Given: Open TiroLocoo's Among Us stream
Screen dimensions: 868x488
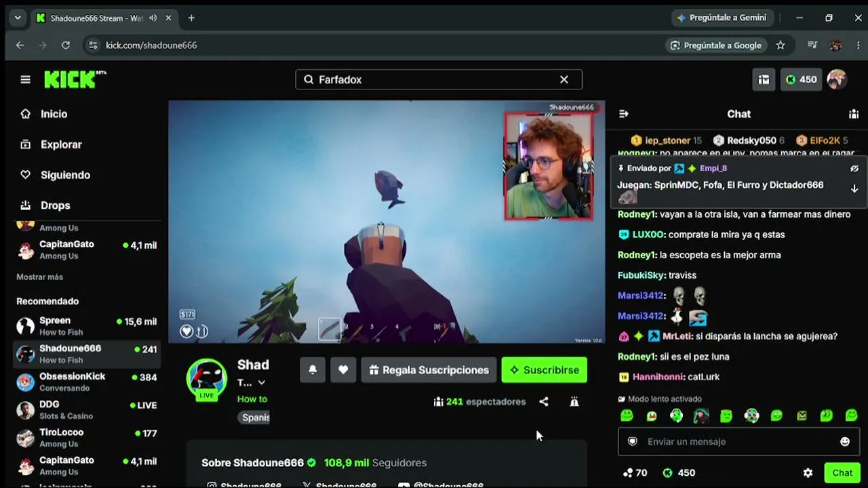Looking at the screenshot, I should click(87, 437).
